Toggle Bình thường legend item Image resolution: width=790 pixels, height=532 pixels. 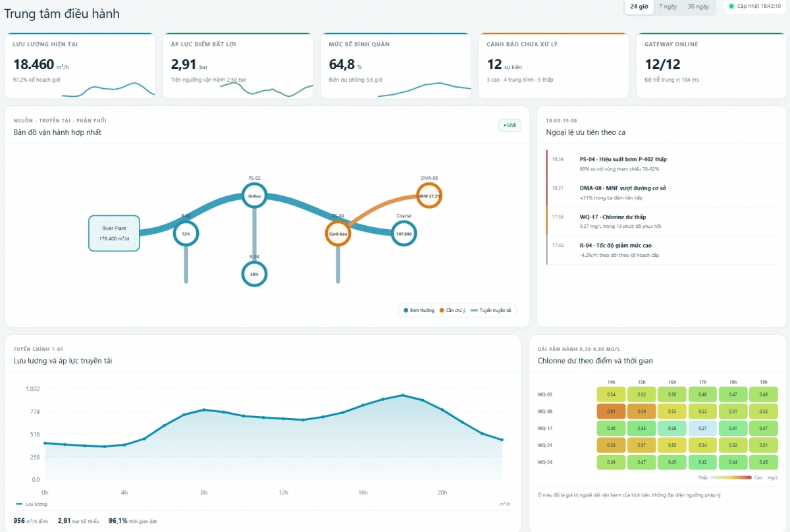419,310
